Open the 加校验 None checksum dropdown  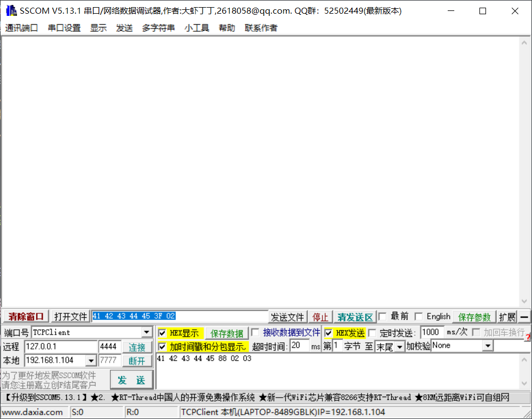coord(489,346)
